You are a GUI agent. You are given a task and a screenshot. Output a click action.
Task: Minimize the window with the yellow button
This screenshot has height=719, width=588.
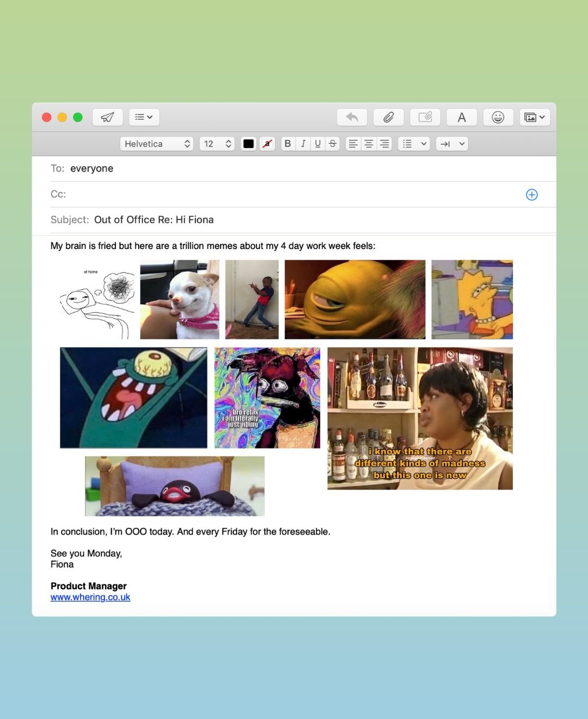click(x=62, y=117)
